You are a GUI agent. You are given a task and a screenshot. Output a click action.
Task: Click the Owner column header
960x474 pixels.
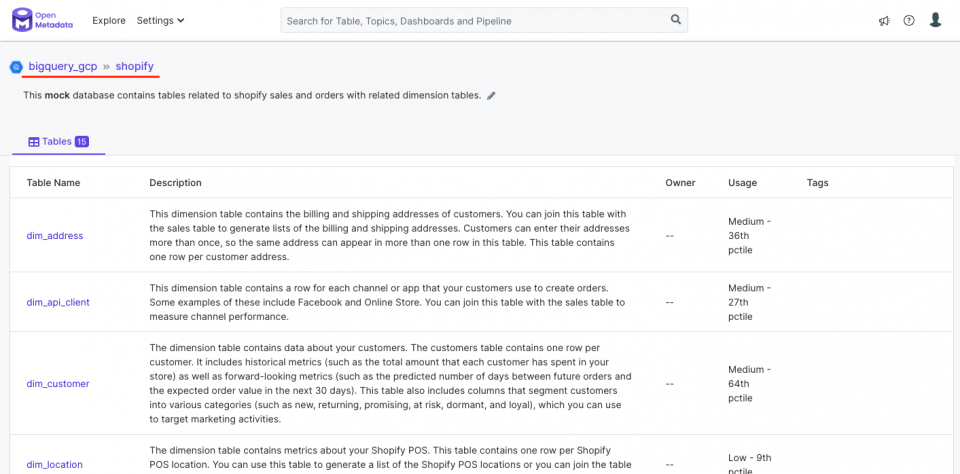(680, 182)
